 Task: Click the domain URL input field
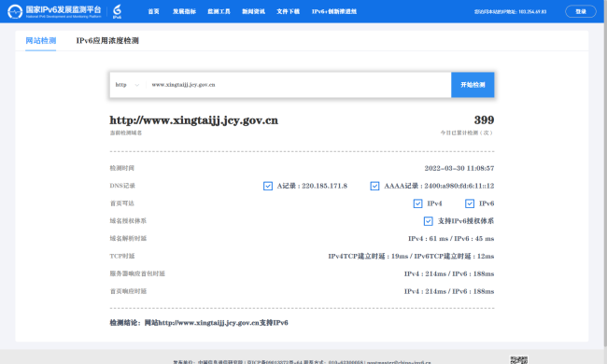click(x=298, y=85)
